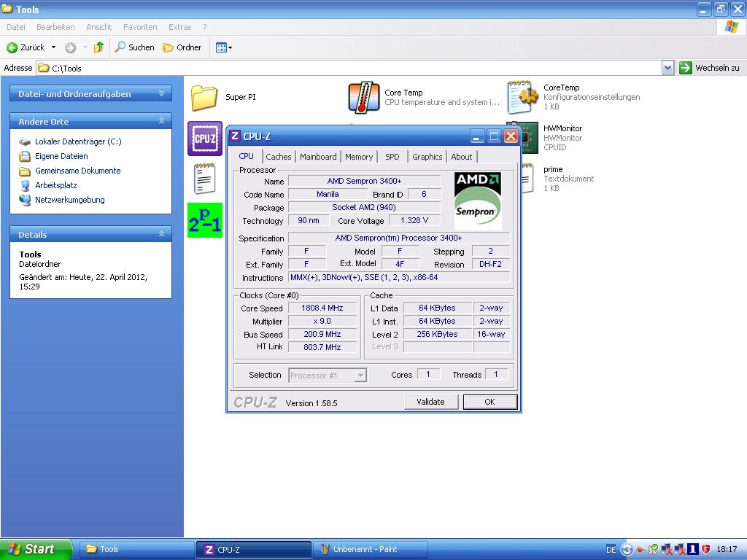Expand Datei- und Ordneraufgaben panel

tap(161, 93)
